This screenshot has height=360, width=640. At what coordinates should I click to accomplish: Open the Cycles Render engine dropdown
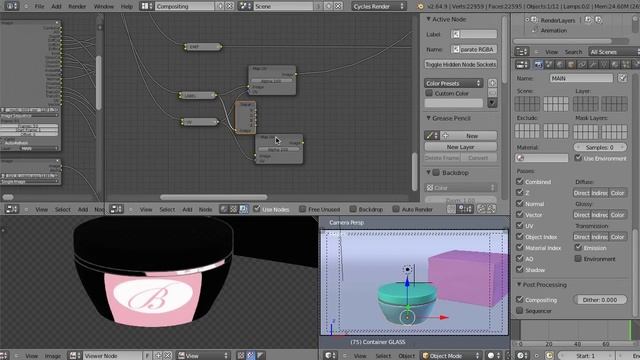(379, 6)
